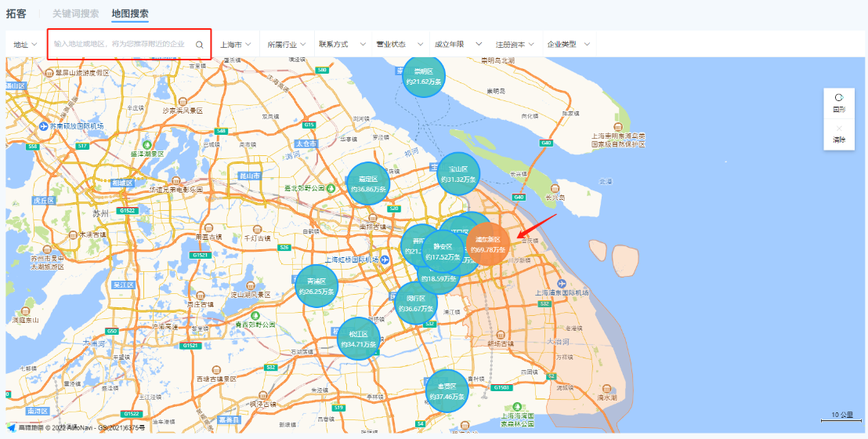Click the 滴水湖 map icon
Screen dimensions: 868x439
(606, 389)
